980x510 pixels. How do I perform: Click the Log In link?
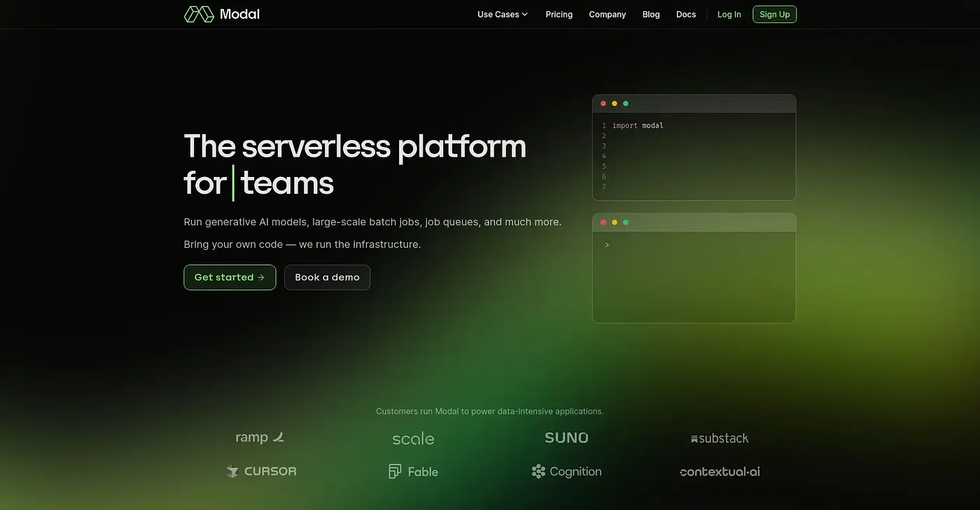pos(729,14)
